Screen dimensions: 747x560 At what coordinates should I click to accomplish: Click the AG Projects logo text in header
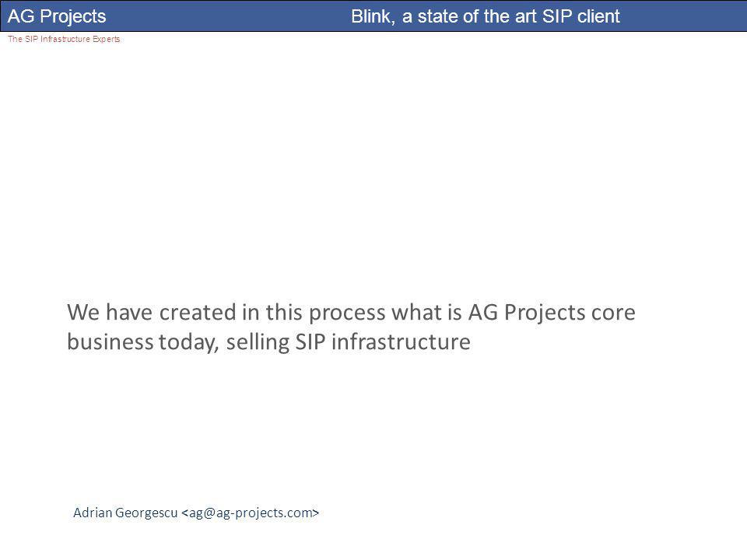(57, 16)
